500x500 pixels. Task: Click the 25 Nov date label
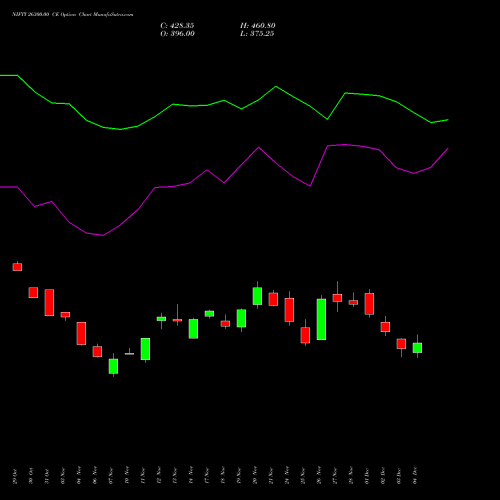[303, 476]
